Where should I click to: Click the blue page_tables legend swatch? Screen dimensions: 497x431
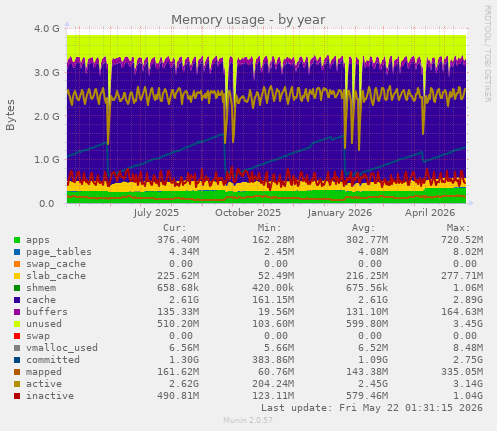(x=17, y=252)
